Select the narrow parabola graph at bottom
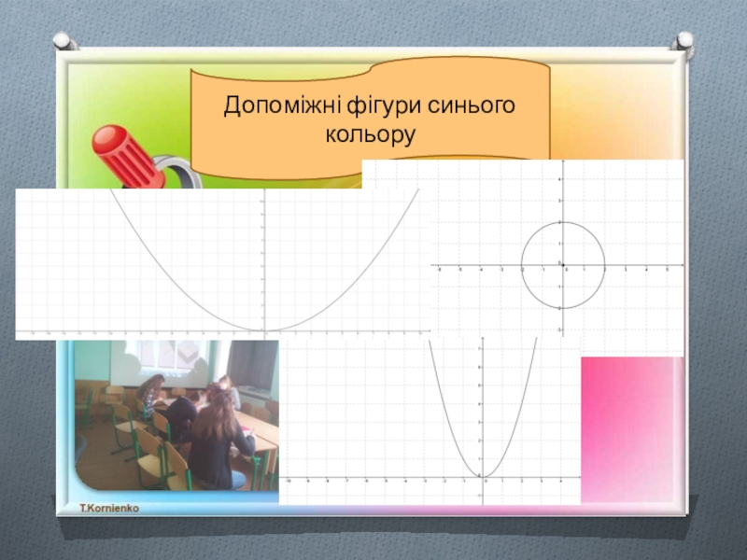This screenshot has height=560, width=747. coord(430,422)
